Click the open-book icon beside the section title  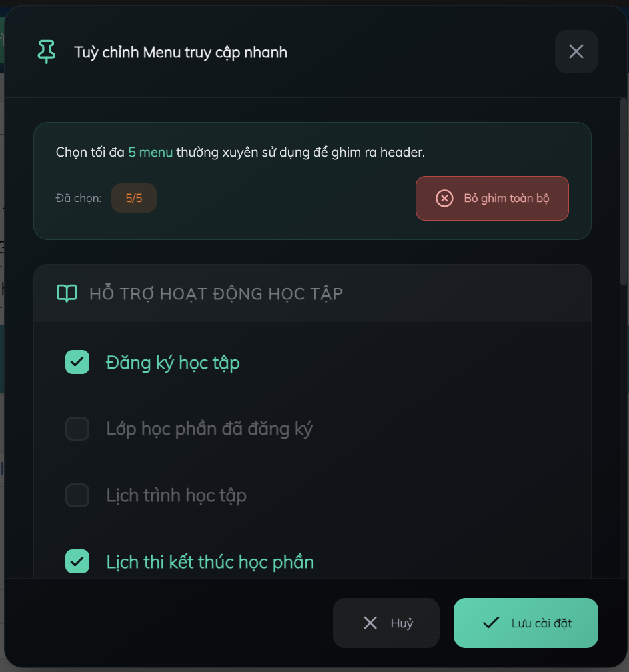[67, 293]
